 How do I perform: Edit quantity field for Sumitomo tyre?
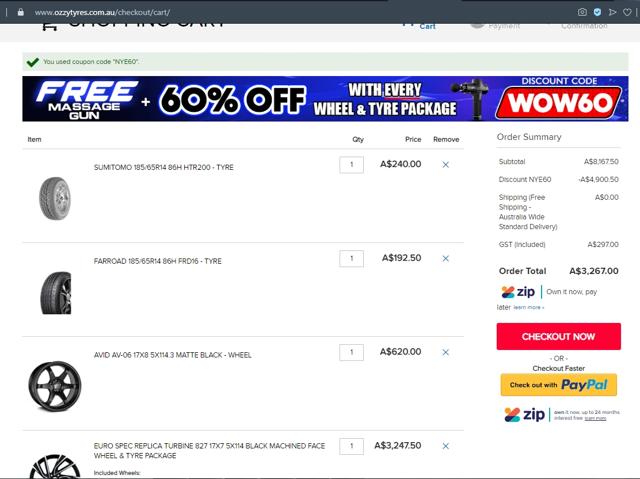351,165
